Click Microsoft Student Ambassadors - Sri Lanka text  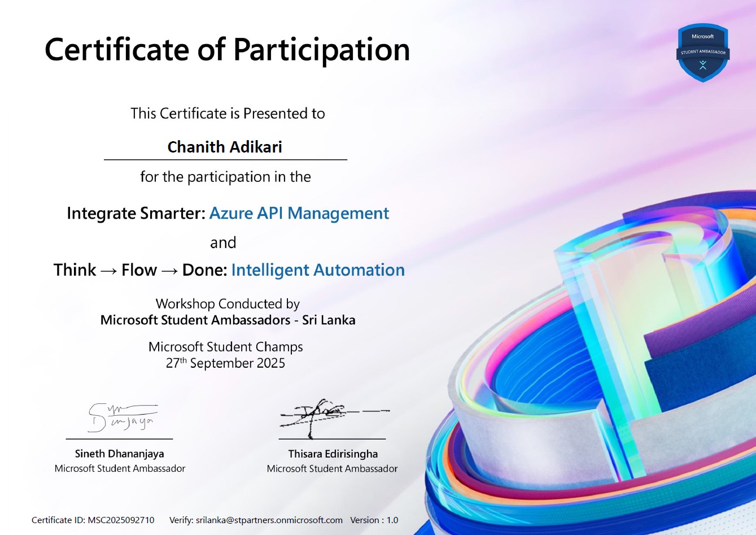[228, 320]
